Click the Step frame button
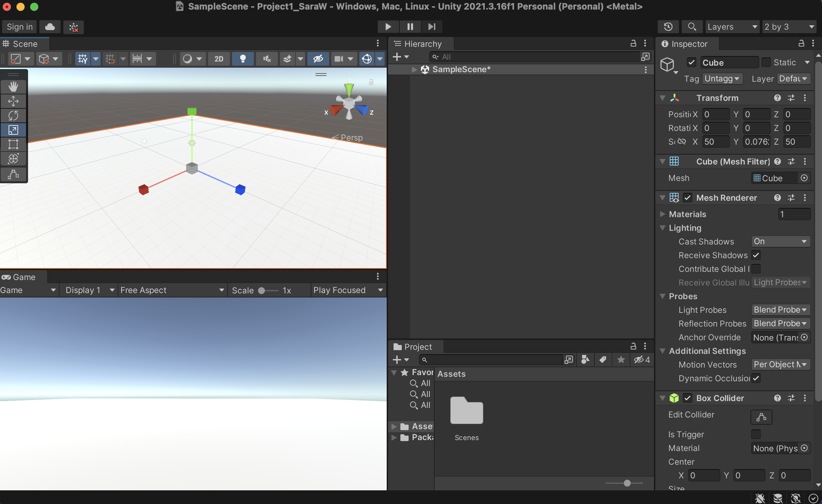The width and height of the screenshot is (822, 504). tap(432, 27)
